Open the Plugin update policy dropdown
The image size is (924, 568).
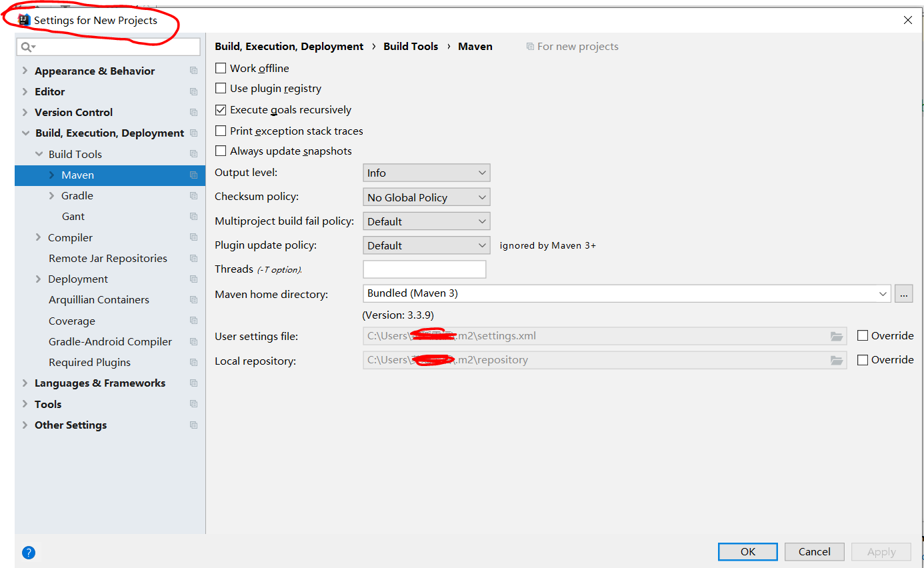[x=427, y=245]
